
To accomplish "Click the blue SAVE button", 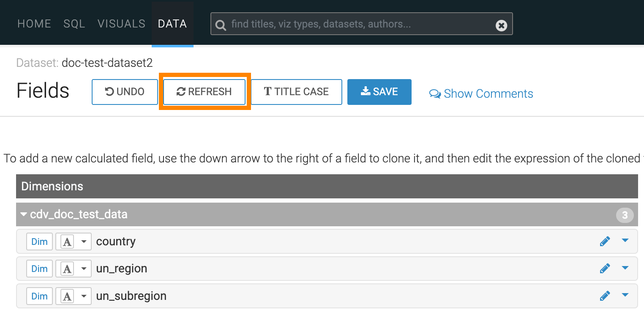I will [379, 92].
